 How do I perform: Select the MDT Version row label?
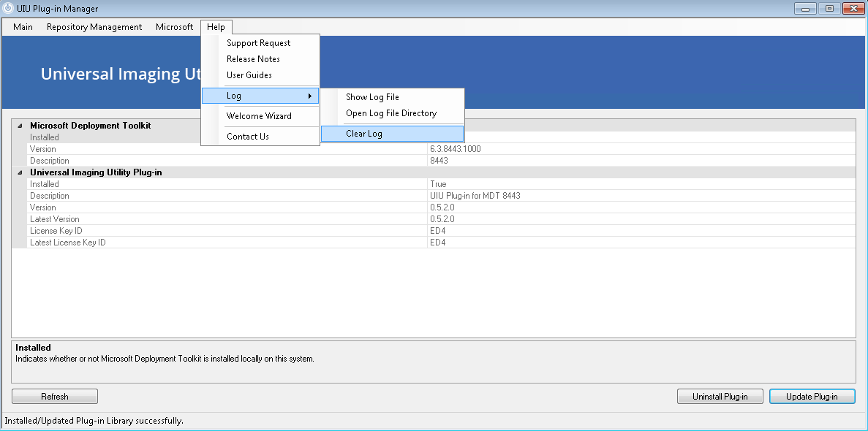[42, 149]
